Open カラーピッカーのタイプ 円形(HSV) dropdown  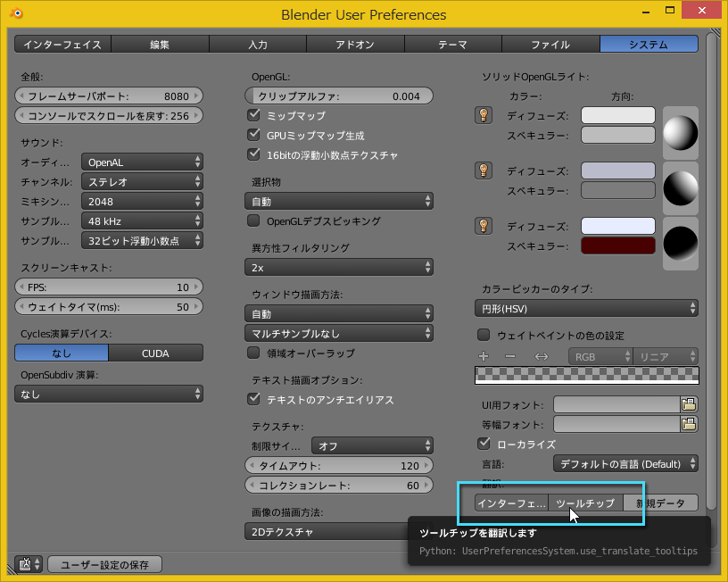pos(586,309)
